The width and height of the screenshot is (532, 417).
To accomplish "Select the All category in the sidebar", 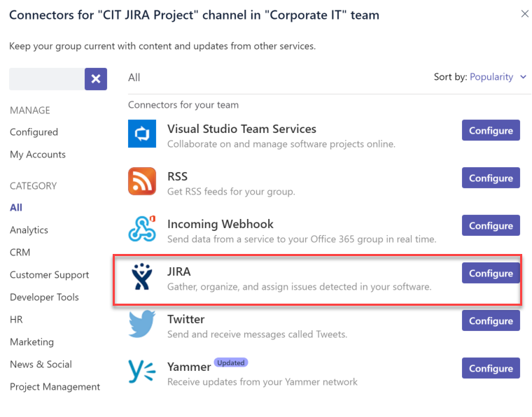I will [x=16, y=208].
